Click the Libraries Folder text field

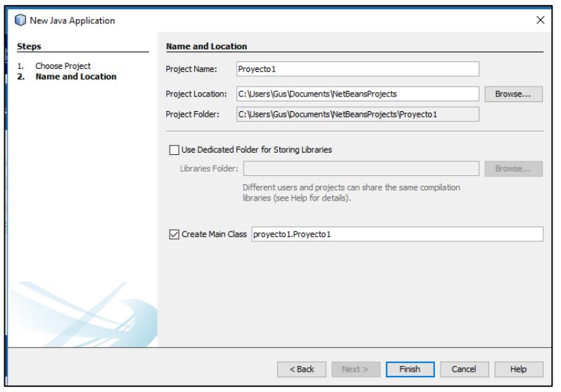point(361,168)
